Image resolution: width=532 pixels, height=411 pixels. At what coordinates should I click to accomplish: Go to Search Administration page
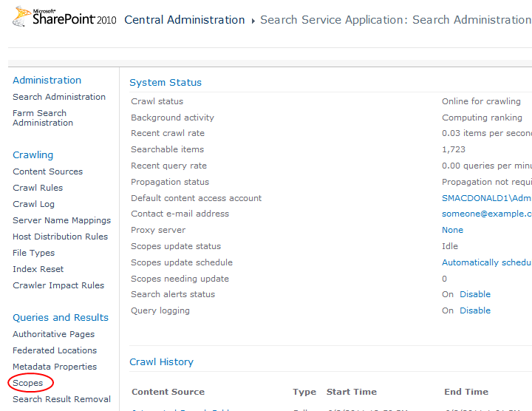tap(59, 97)
